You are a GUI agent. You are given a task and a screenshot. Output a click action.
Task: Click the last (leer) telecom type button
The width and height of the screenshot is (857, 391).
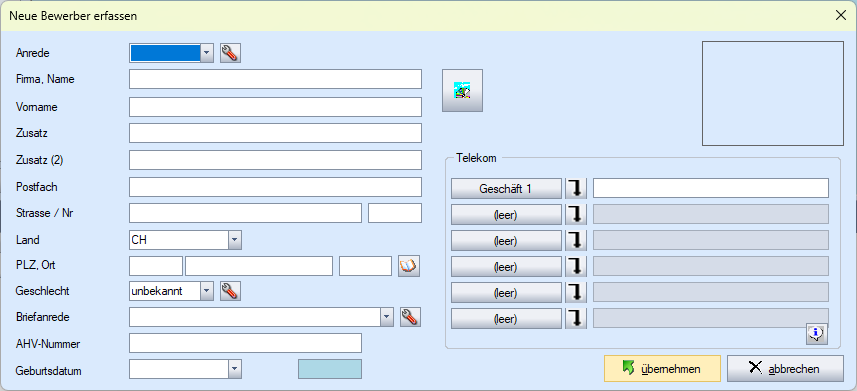pos(506,318)
